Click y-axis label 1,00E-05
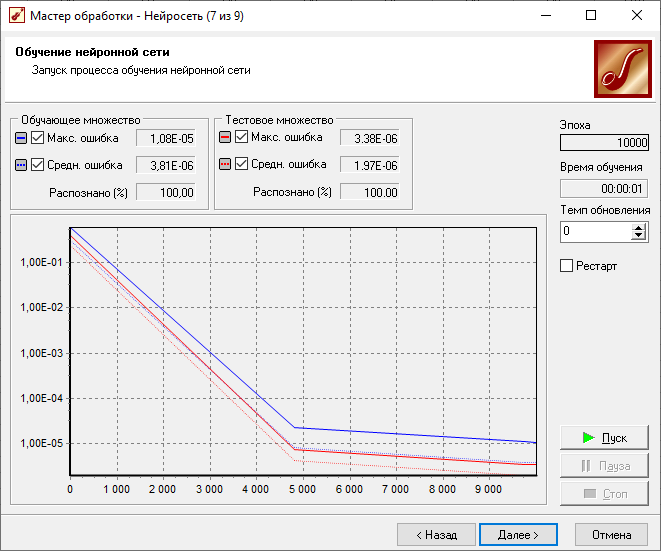 [41, 443]
